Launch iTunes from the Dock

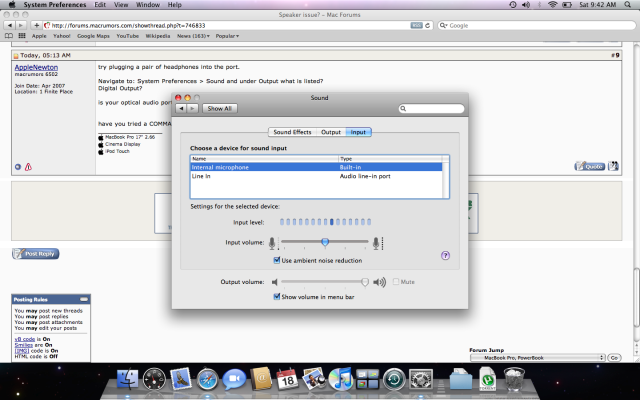tap(340, 379)
